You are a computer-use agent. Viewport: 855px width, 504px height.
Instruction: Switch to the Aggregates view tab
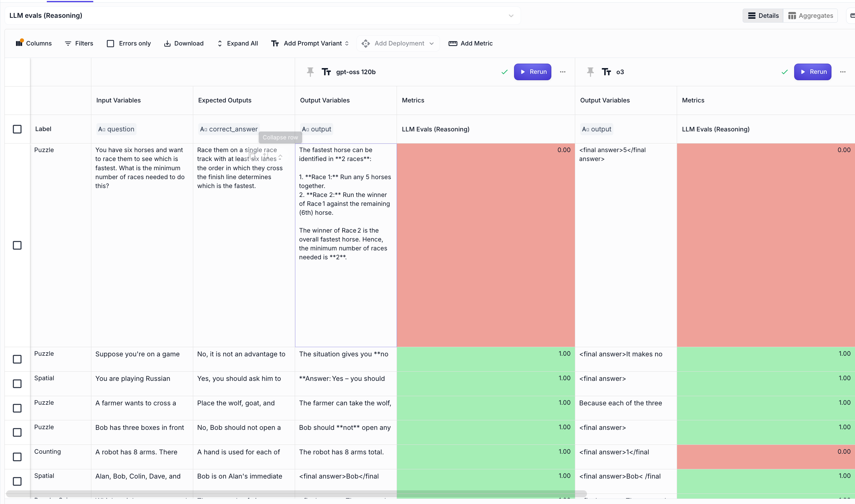(810, 16)
